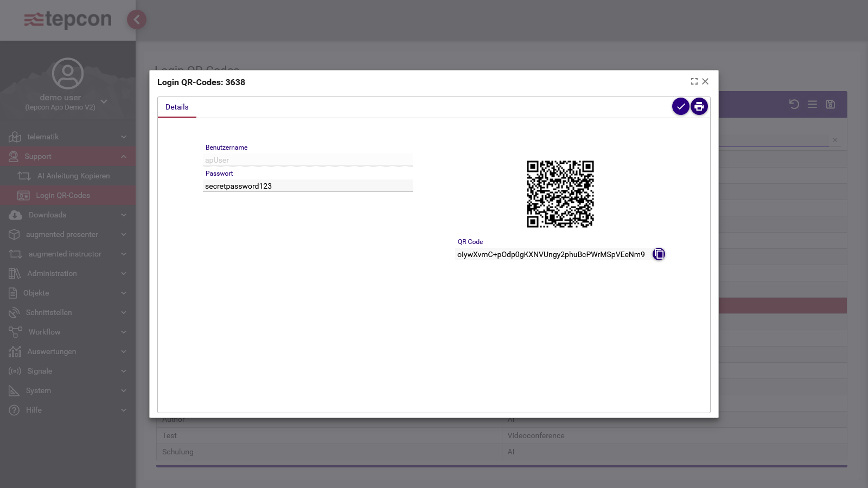Image resolution: width=868 pixels, height=488 pixels.
Task: Confirm with the checkmark button in dialog
Action: (681, 106)
